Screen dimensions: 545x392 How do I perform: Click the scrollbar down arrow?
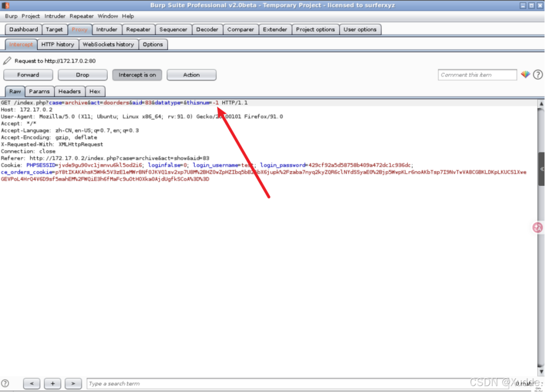coord(541,371)
